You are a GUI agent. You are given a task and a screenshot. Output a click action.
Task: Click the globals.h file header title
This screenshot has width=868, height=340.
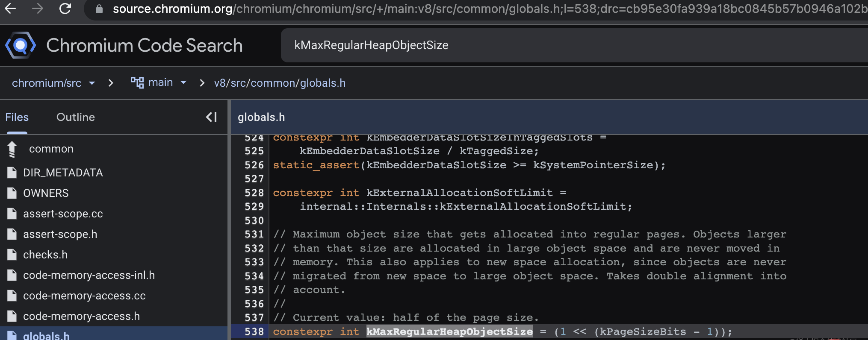coord(261,117)
